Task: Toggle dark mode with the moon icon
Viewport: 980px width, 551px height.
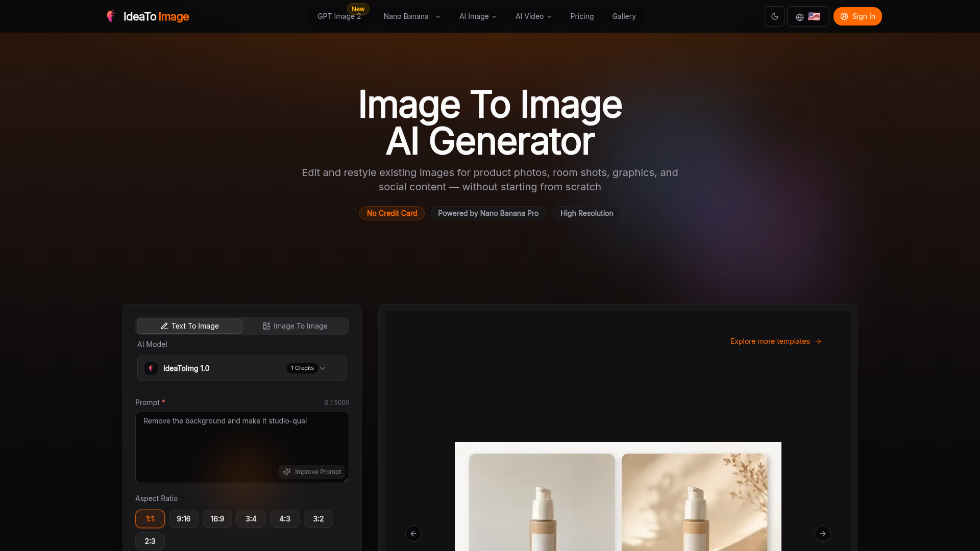Action: [x=774, y=16]
